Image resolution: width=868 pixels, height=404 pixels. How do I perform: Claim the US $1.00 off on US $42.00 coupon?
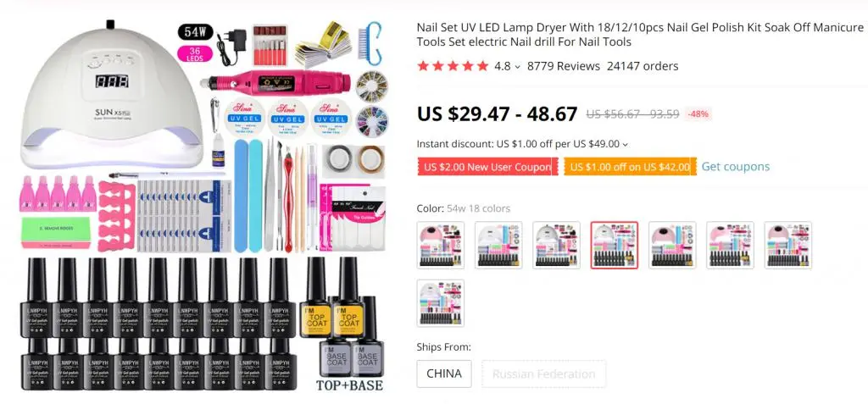630,167
